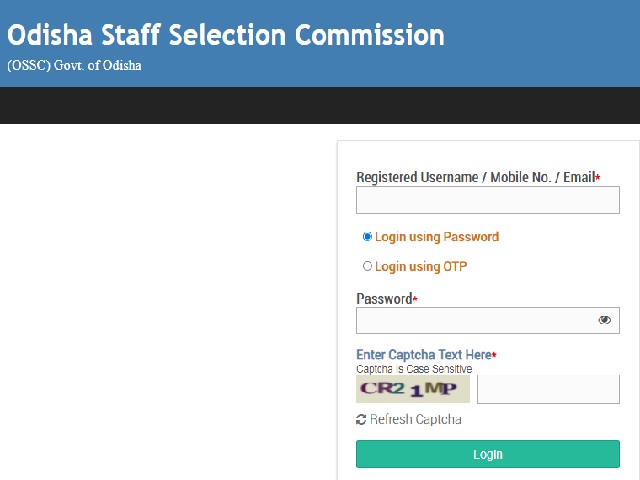
Task: Click the Enter Captcha Text Here label
Action: point(424,355)
